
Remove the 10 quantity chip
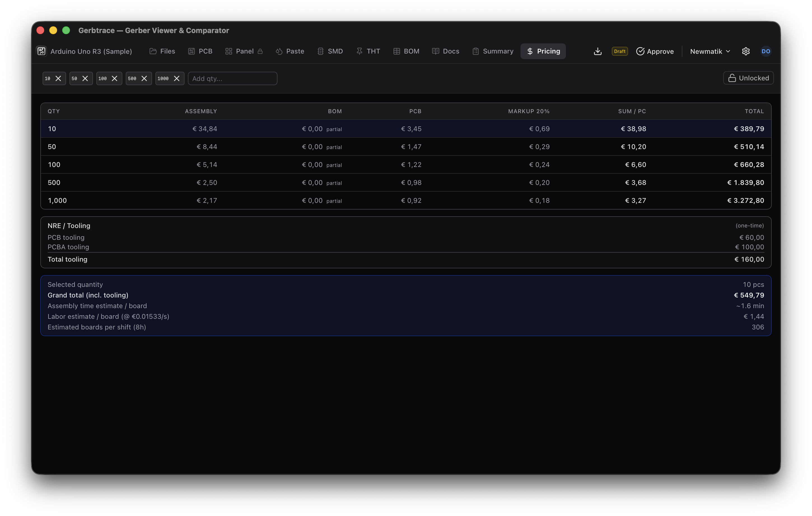58,79
